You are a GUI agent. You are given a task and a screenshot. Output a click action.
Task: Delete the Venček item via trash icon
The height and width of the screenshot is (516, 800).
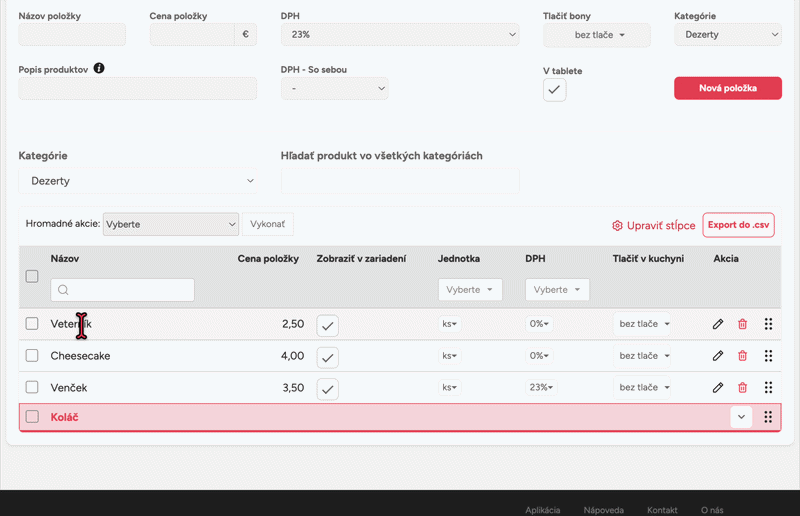pyautogui.click(x=742, y=387)
